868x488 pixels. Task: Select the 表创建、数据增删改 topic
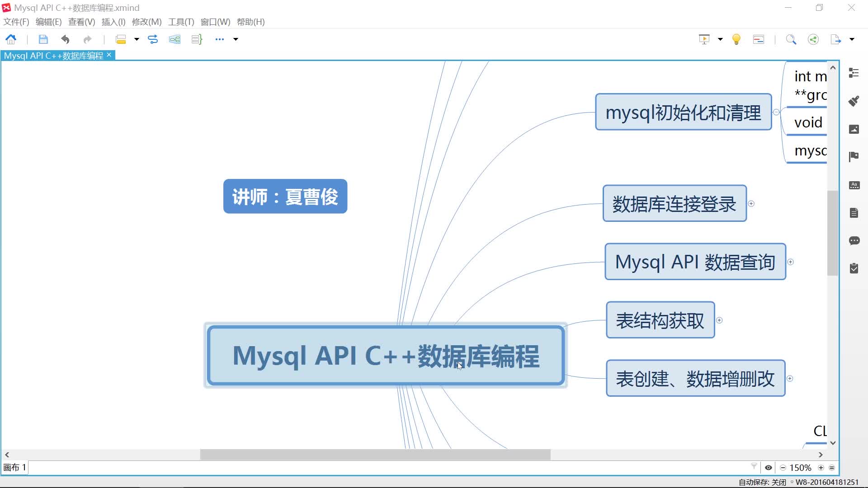pyautogui.click(x=695, y=379)
